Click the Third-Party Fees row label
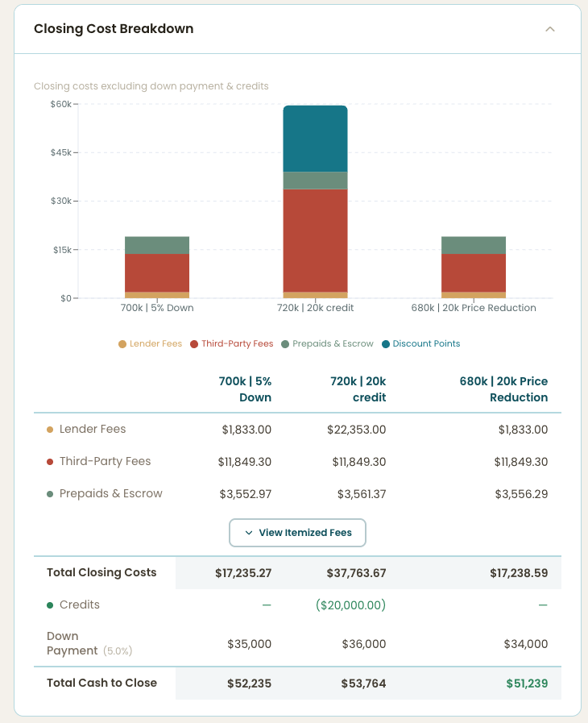588x723 pixels. (105, 462)
